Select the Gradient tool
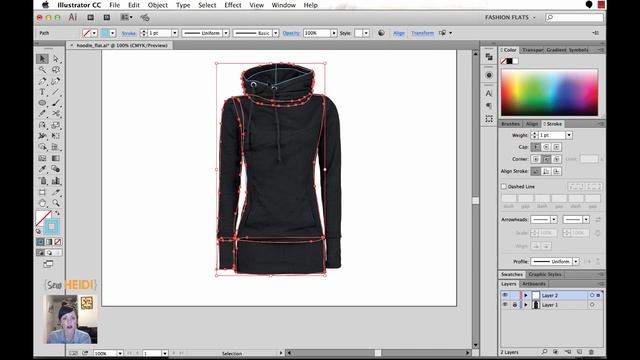The width and height of the screenshot is (640, 360). [56, 158]
